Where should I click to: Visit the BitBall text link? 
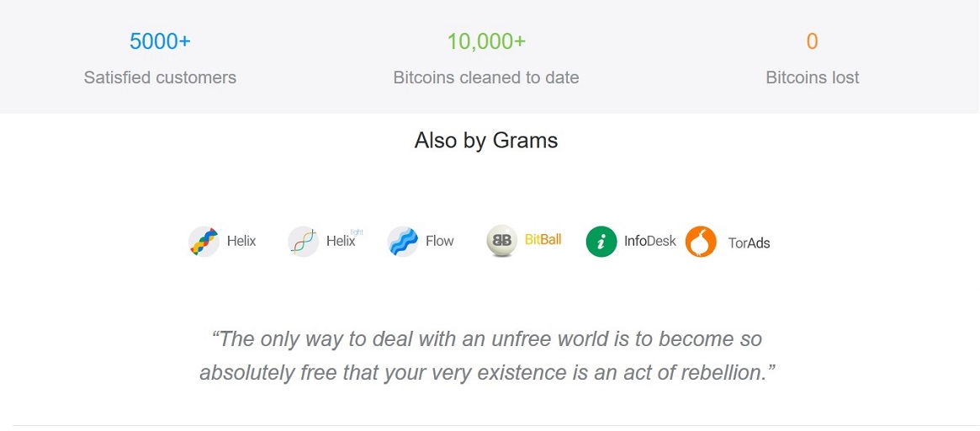coord(543,240)
